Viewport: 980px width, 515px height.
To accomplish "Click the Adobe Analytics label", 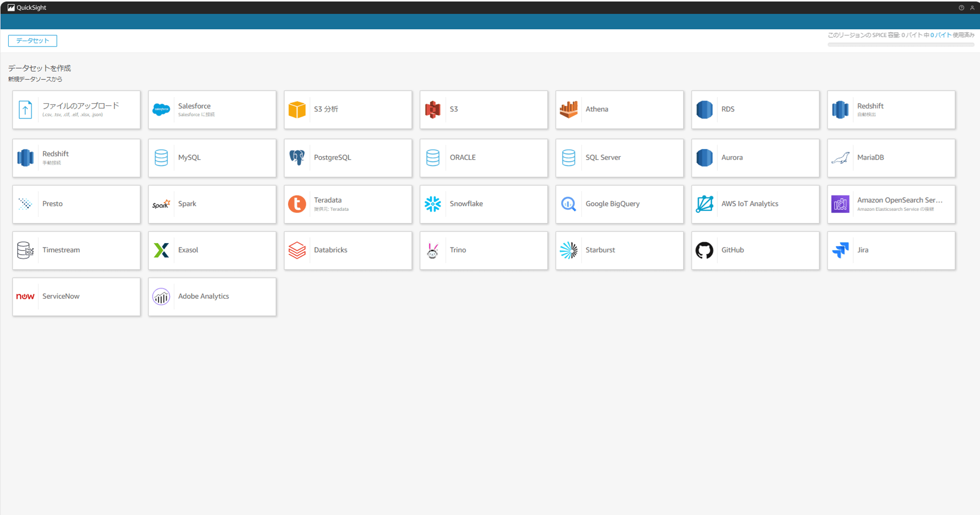I will pyautogui.click(x=203, y=296).
